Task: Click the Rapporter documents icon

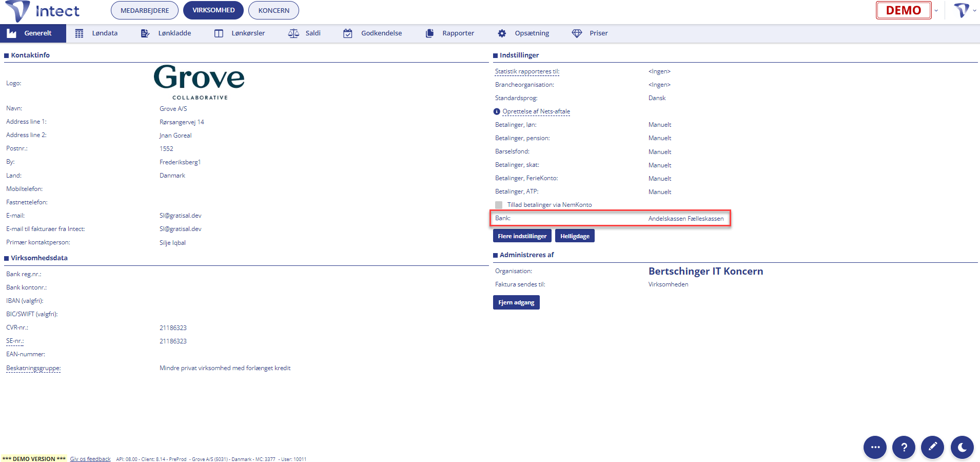Action: tap(429, 33)
